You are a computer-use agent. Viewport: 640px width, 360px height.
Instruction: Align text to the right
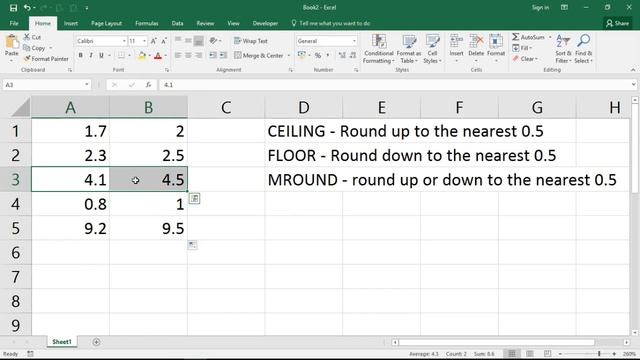(x=198, y=55)
